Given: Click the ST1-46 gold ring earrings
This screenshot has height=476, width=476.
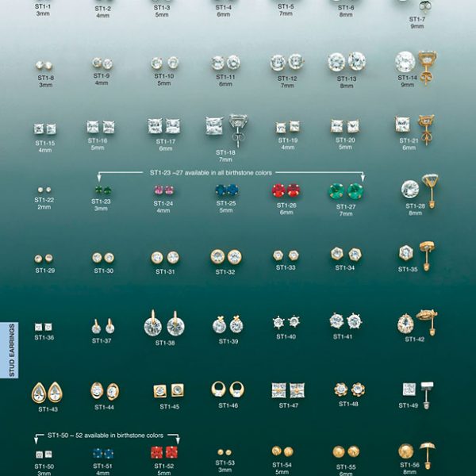Looking at the screenshot, I should [228, 389].
